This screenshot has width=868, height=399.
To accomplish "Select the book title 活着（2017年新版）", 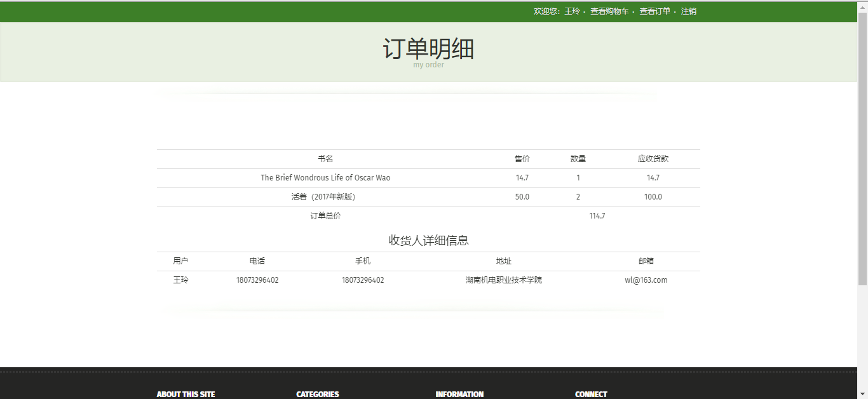I will tap(325, 197).
